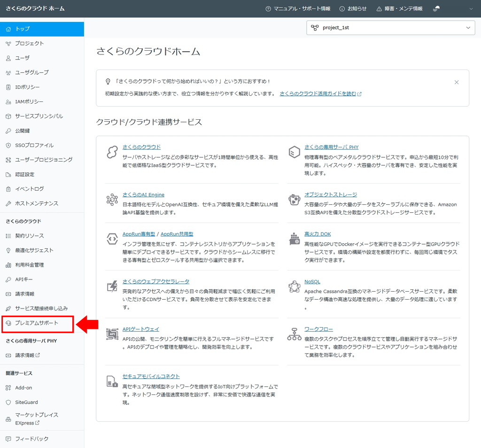Click the SSOプロファイル shield icon

click(8, 146)
